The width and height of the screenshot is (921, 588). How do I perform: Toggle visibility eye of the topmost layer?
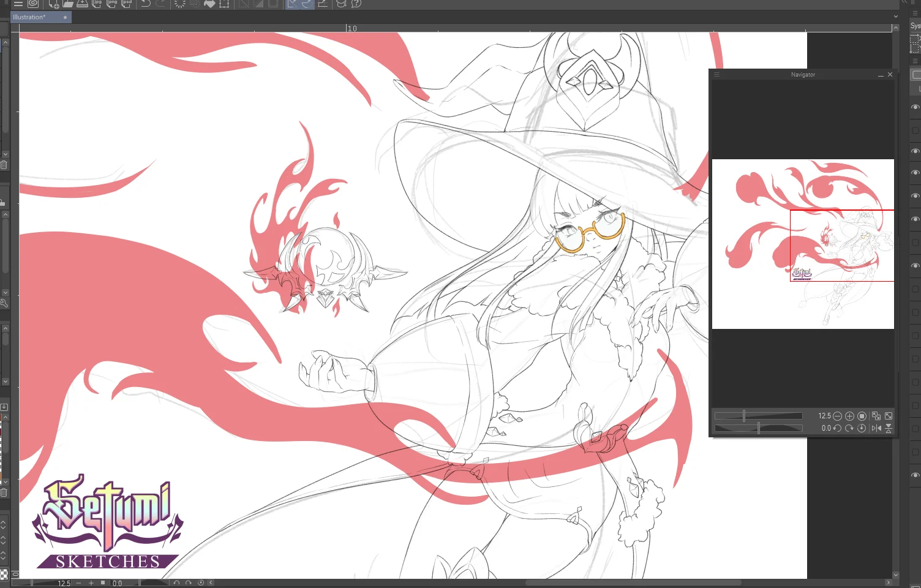coord(915,107)
